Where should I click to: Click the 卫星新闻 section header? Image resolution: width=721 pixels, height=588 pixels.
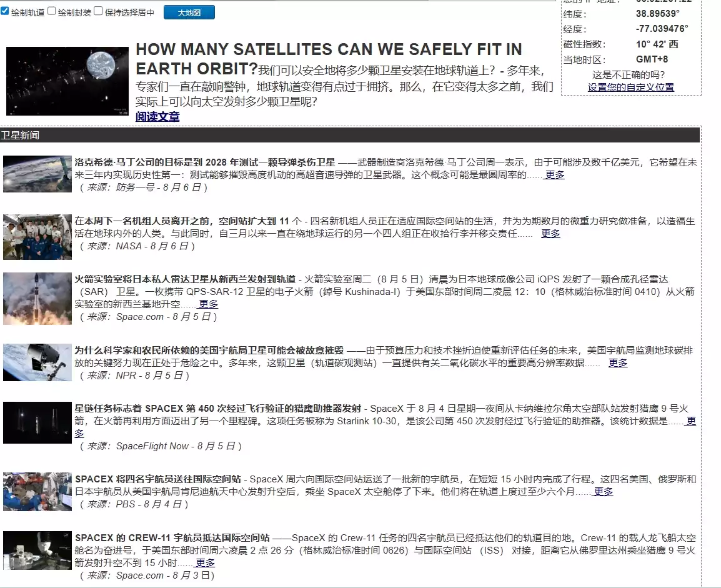click(350, 135)
